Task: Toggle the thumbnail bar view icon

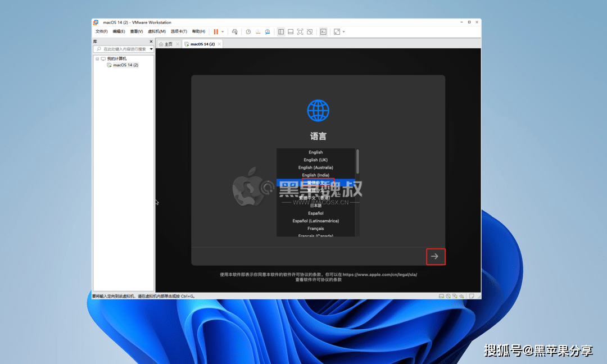Action: coord(291,31)
